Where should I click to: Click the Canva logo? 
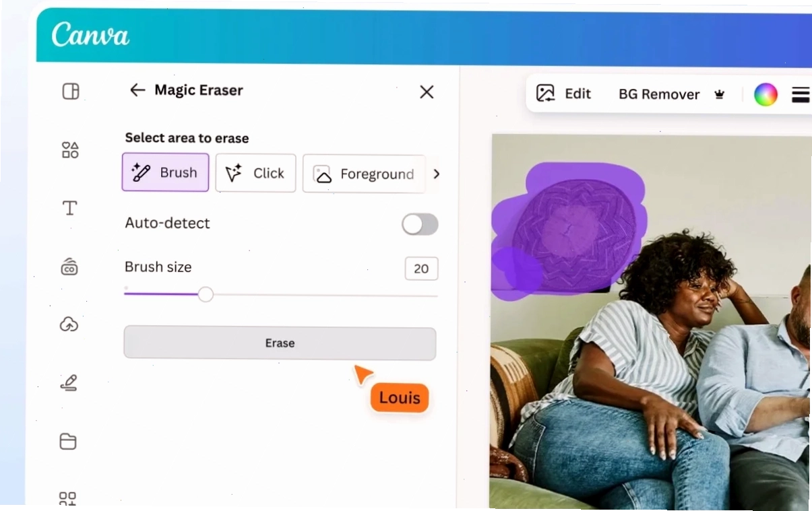click(x=90, y=34)
